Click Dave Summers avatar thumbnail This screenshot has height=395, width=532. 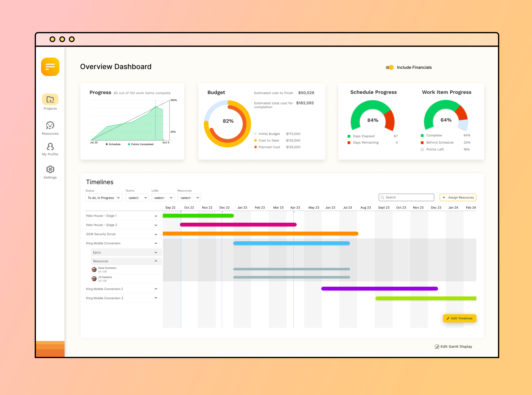[x=94, y=270]
